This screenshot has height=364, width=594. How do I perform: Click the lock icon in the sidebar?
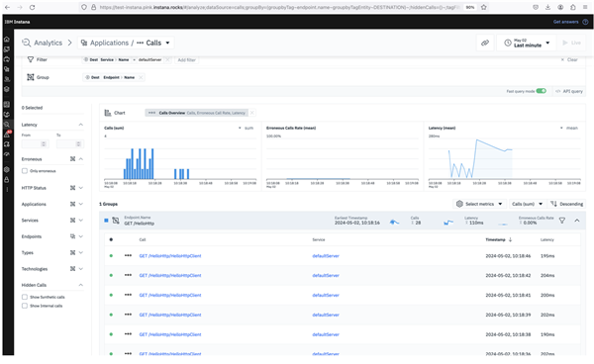click(7, 180)
